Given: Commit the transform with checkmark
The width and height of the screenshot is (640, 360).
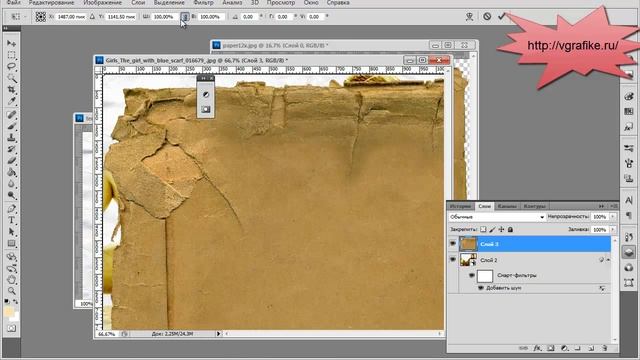Looking at the screenshot, I should coord(501,16).
